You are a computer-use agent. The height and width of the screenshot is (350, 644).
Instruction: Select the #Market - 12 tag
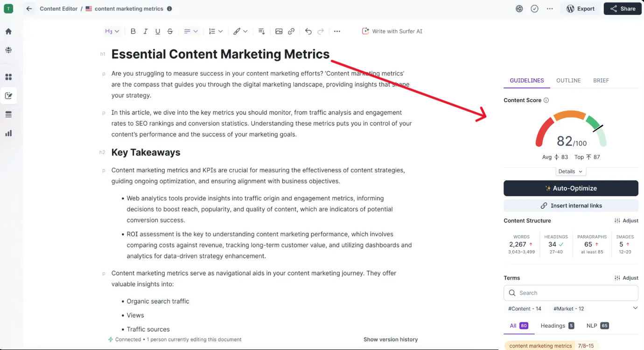568,309
